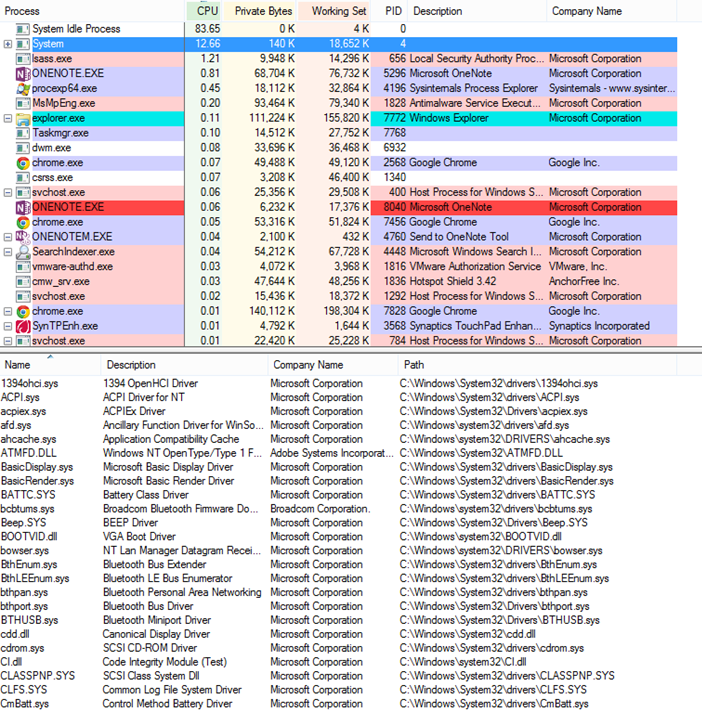Sort by the PID column header
Viewport: 702px width, 712px height.
pos(389,11)
